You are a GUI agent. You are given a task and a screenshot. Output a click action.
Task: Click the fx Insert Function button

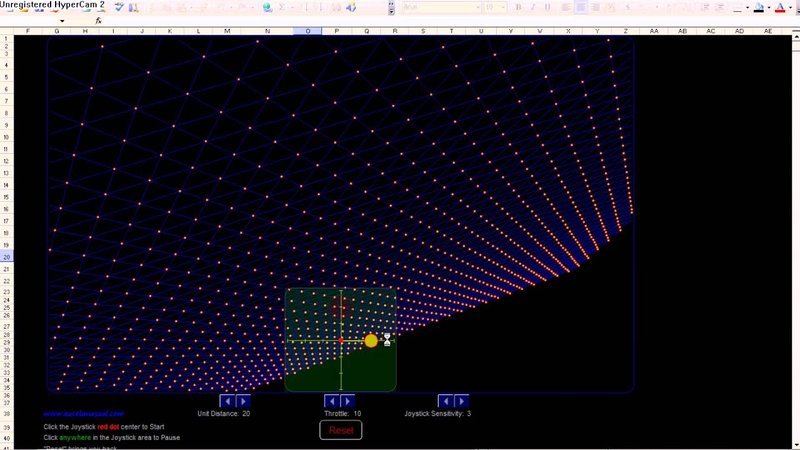pos(98,21)
